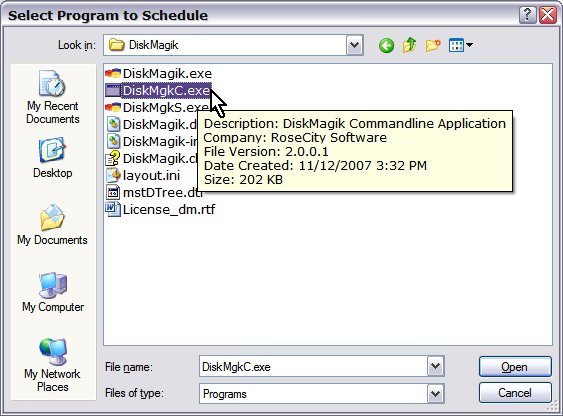
Task: Select the DiskMagik.d file icon
Action: [x=113, y=124]
